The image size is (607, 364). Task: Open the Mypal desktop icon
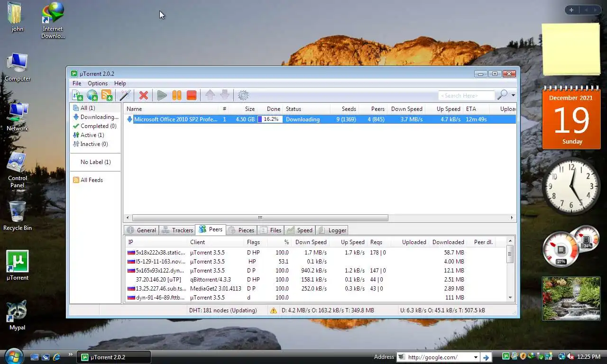pos(18,316)
